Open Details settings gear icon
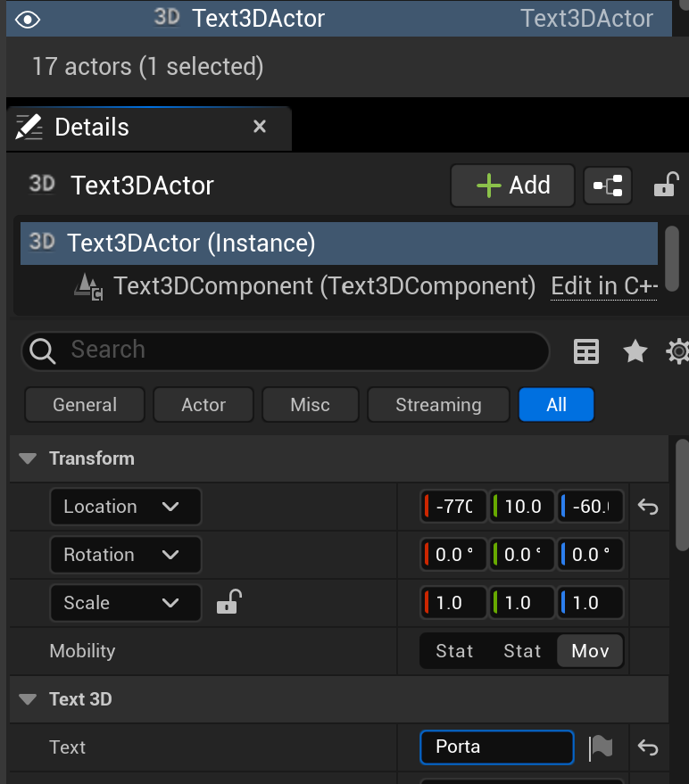 coord(677,352)
